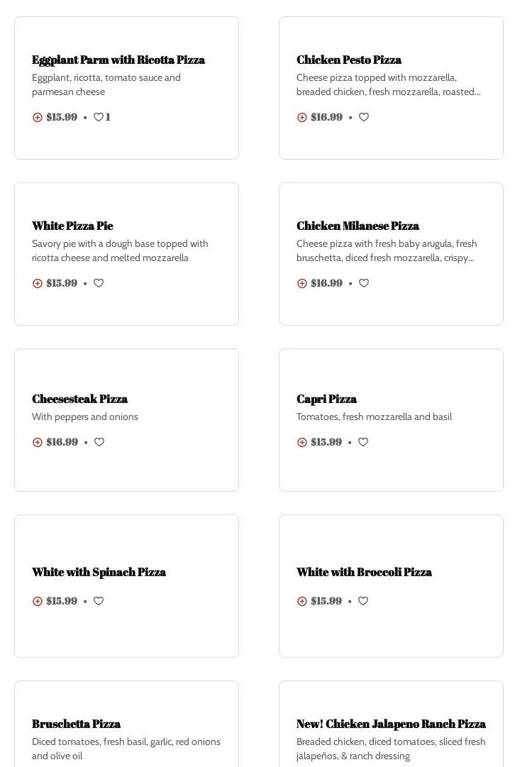The width and height of the screenshot is (532, 767).
Task: Open New! Chicken Jalapeno Ranch Pizza details
Action: (x=391, y=724)
